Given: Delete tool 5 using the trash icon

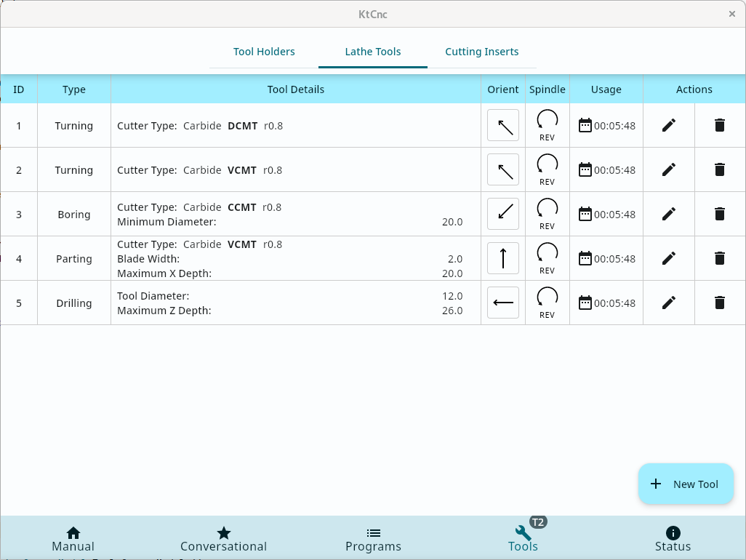Looking at the screenshot, I should [720, 303].
